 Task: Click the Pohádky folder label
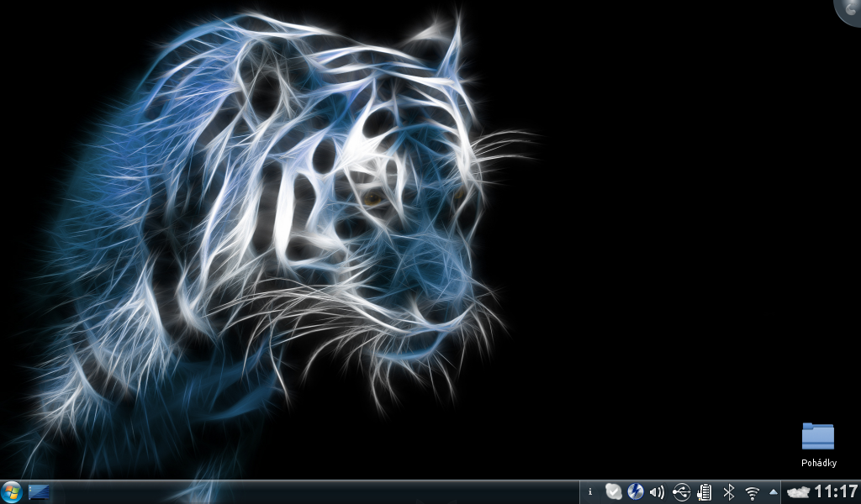coord(819,463)
